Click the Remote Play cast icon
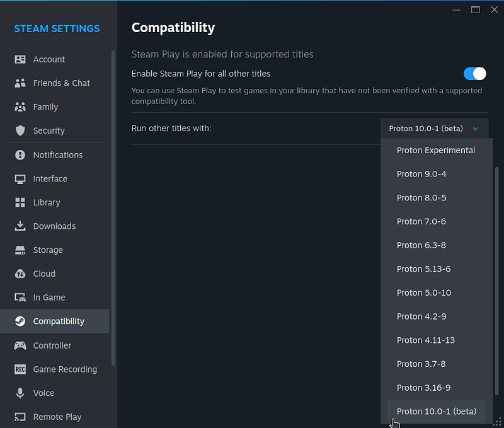Viewport: 504px width, 428px height. coord(20,417)
